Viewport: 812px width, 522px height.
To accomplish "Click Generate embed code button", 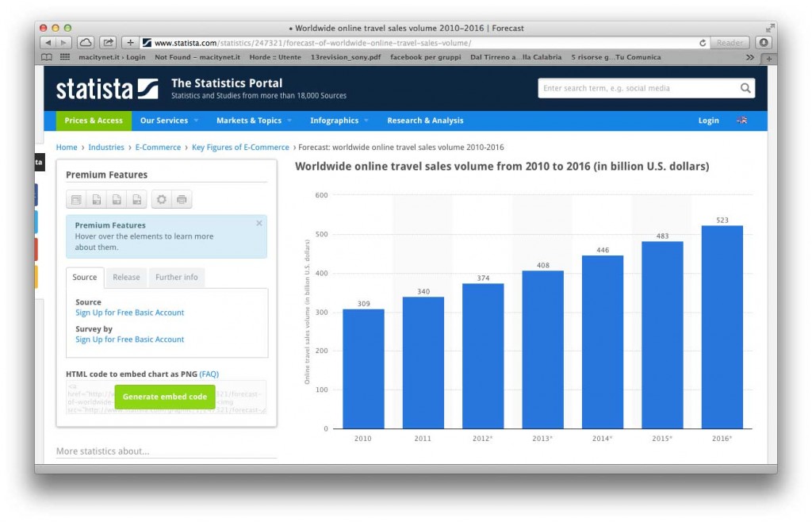I will [165, 397].
